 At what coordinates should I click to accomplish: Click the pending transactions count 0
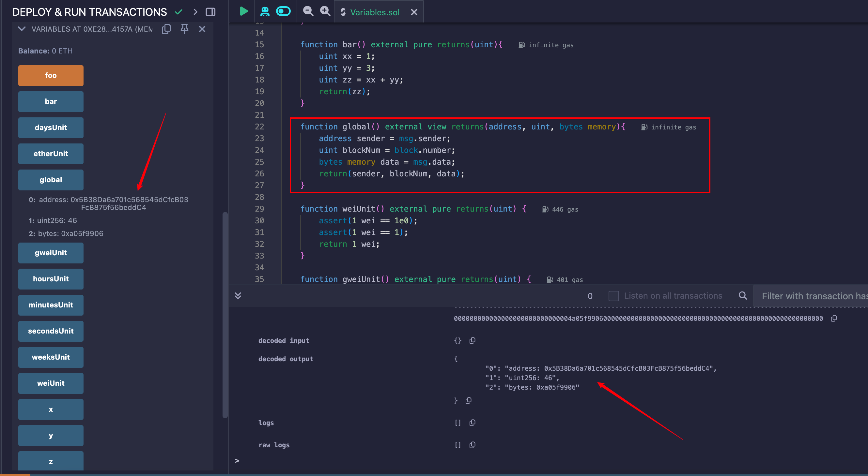[x=590, y=296]
